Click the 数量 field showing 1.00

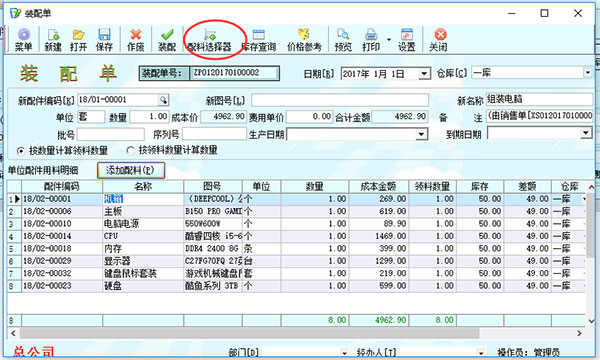(150, 117)
